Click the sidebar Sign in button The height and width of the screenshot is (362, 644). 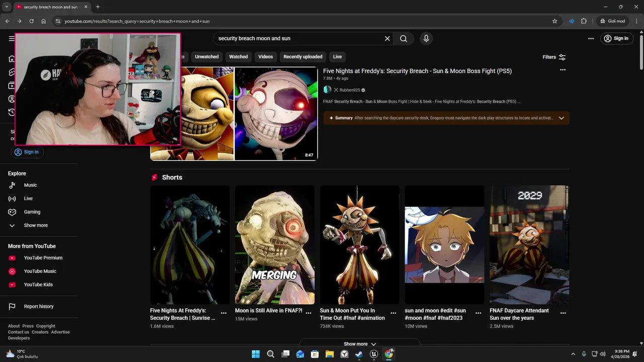pos(27,152)
